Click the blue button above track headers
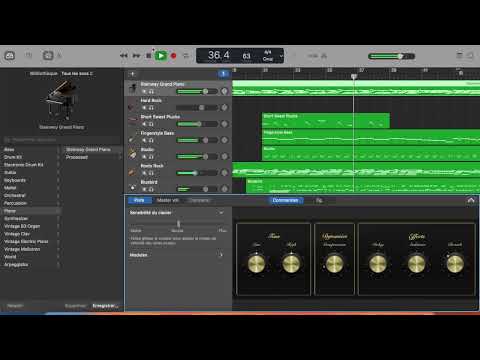This screenshot has width=480, height=360. [223, 74]
